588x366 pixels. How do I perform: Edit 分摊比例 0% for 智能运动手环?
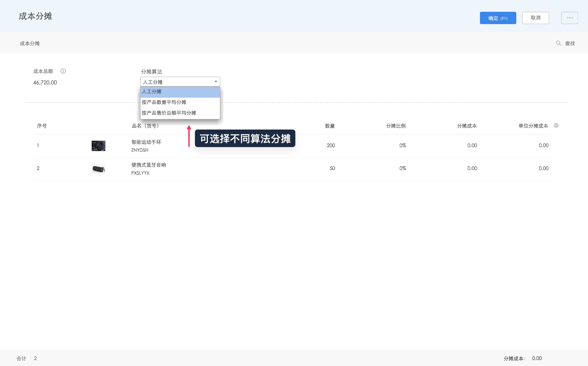[x=402, y=145]
